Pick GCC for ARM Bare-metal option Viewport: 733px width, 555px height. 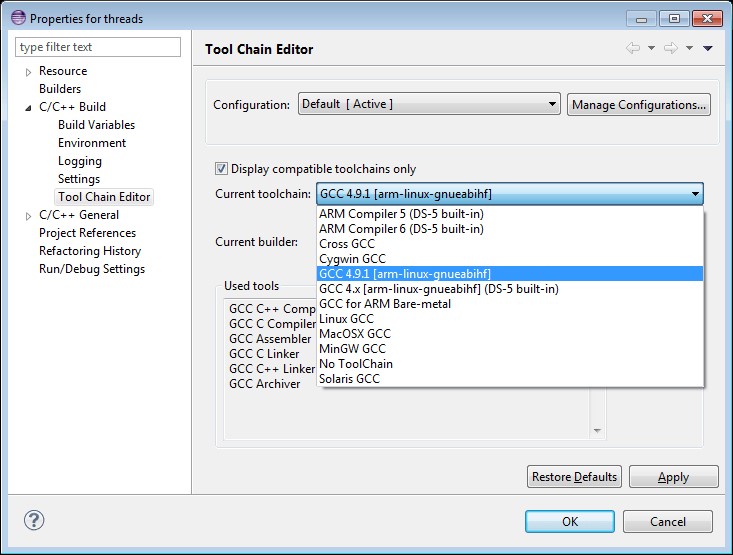click(x=510, y=303)
